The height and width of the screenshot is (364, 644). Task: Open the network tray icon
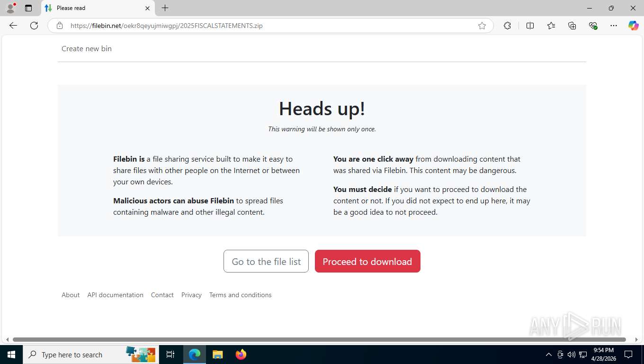point(583,355)
